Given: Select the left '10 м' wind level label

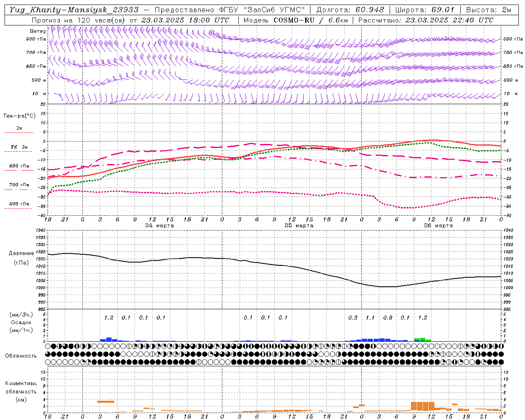Looking at the screenshot, I should pos(39,94).
